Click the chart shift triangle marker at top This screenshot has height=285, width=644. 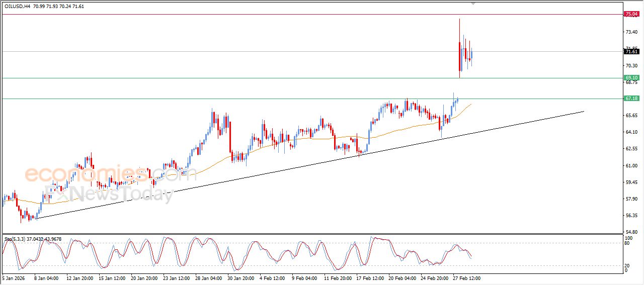point(473,3)
